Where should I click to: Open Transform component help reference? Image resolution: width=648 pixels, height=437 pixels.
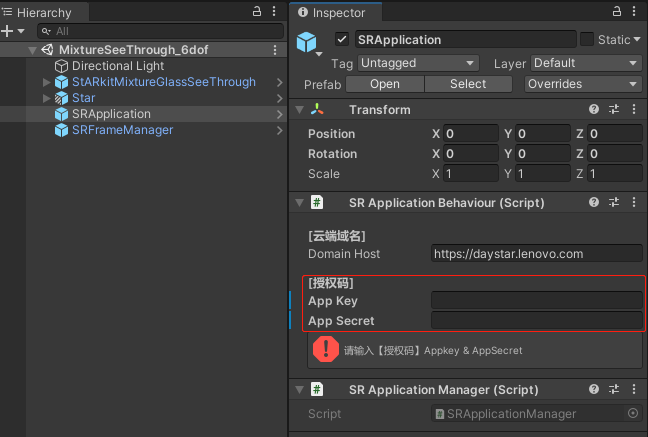[x=594, y=109]
